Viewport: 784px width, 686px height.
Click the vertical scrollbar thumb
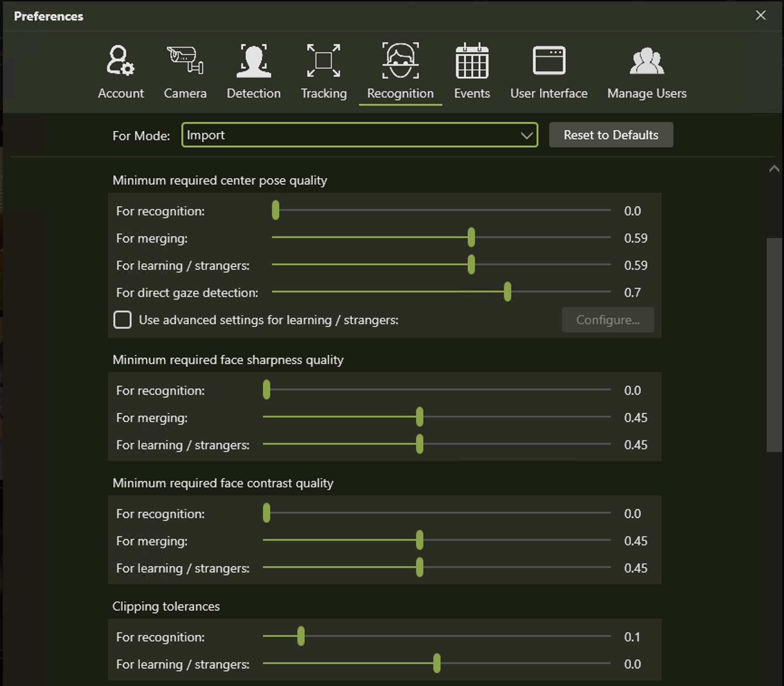774,345
